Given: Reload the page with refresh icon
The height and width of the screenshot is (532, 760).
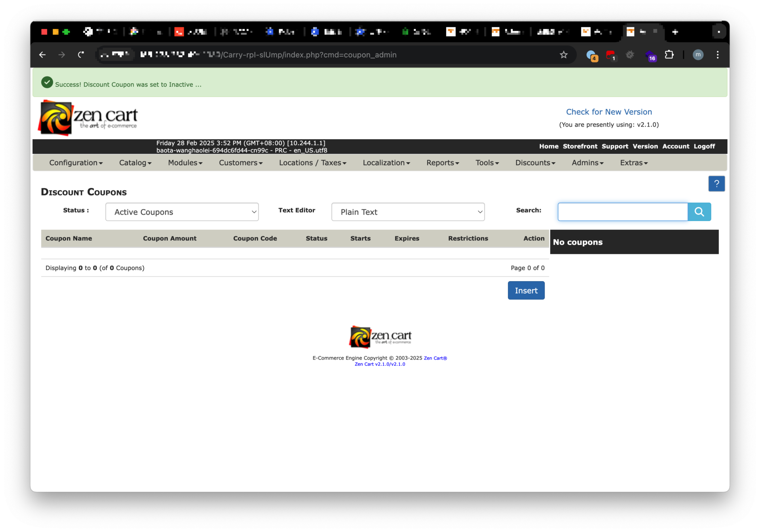Looking at the screenshot, I should pos(81,55).
